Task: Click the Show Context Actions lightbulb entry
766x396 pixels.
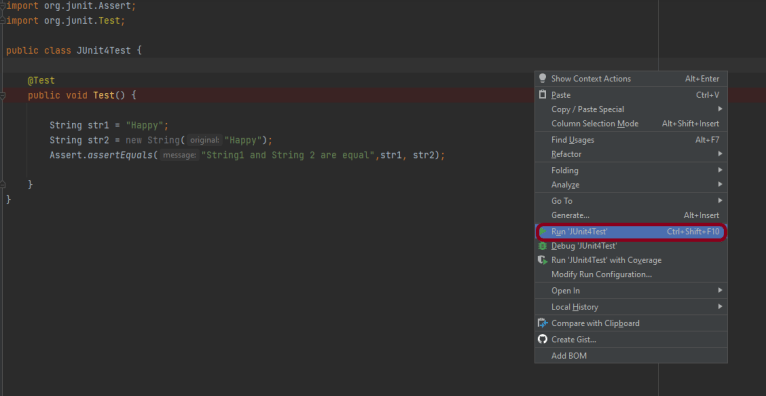Action: 631,79
